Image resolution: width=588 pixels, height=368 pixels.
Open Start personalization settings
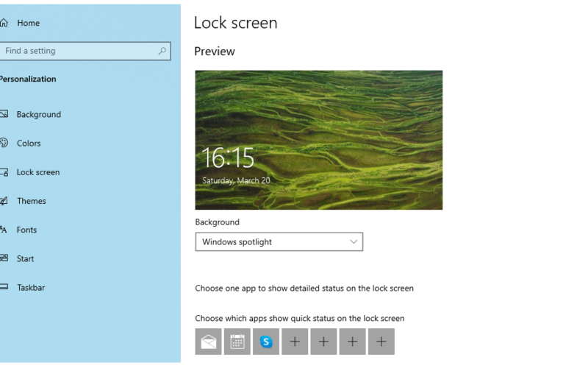pyautogui.click(x=25, y=259)
